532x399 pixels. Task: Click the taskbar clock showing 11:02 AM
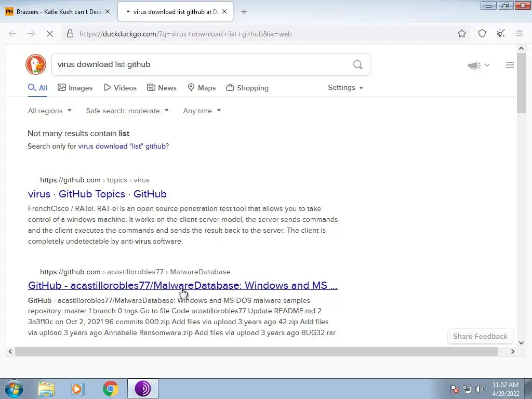point(506,389)
